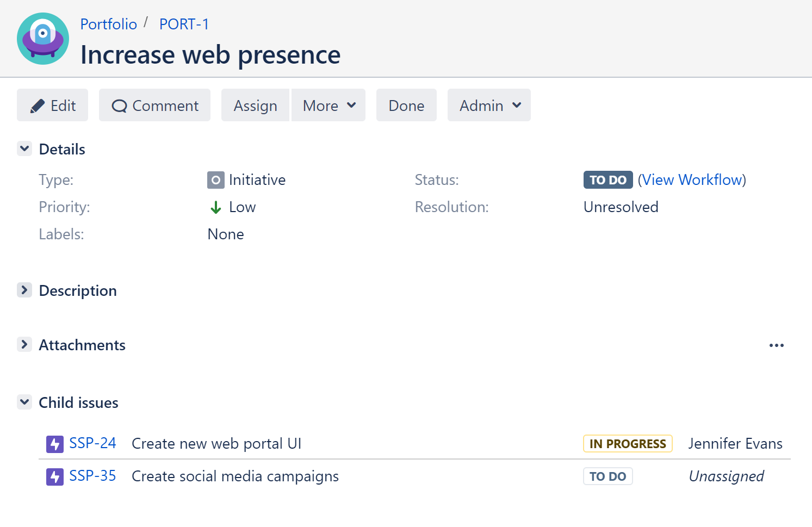This screenshot has width=812, height=527.
Task: Expand the Attachments section
Action: [x=24, y=344]
